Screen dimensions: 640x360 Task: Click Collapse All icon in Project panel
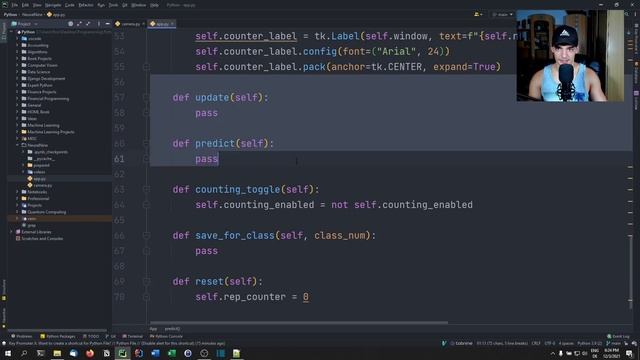click(88, 24)
